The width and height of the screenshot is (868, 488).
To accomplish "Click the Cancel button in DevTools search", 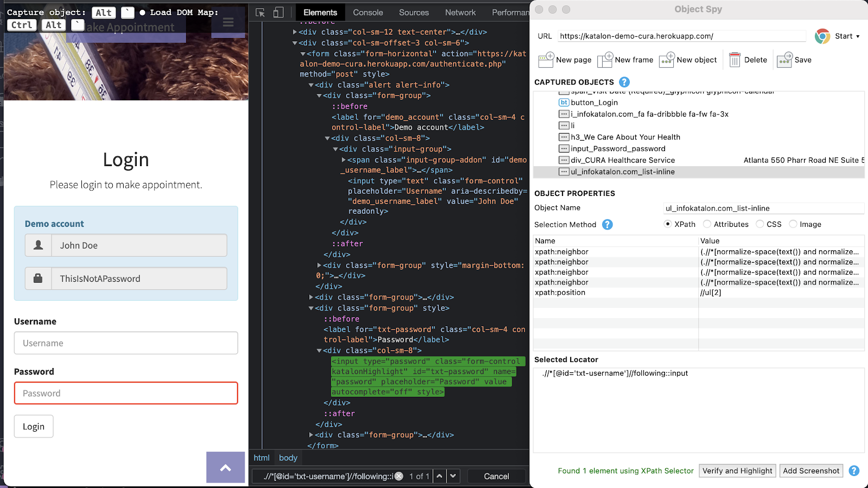I will point(496,476).
